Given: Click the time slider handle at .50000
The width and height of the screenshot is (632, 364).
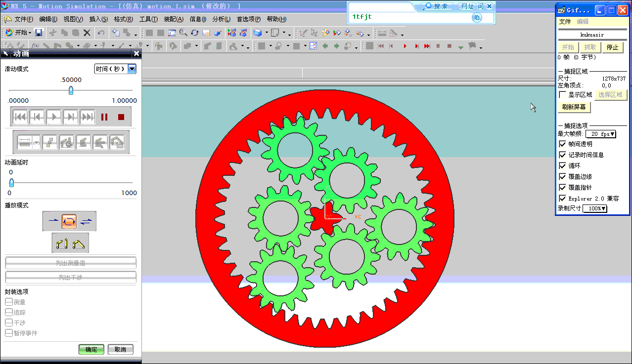Looking at the screenshot, I should click(71, 90).
